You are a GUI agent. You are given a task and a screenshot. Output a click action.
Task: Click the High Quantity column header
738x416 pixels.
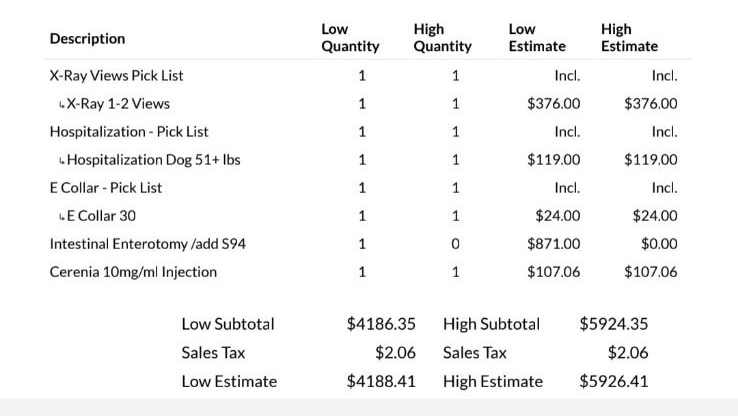442,38
